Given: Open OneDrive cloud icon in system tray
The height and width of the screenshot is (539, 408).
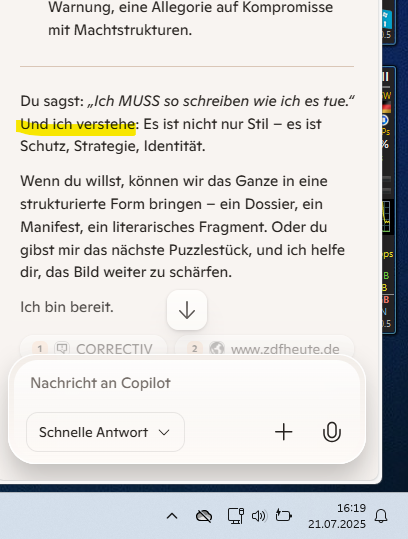Looking at the screenshot, I should [204, 516].
